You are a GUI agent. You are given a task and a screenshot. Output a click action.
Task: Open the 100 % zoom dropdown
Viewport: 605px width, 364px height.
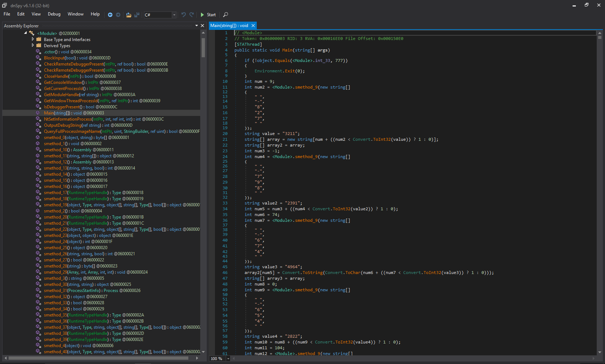[228, 359]
